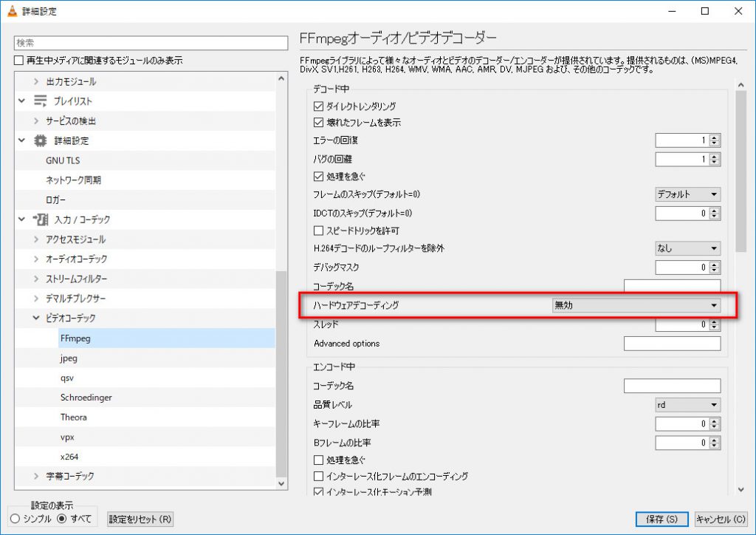Collapse the プレイリスト tree node
This screenshot has width=756, height=535.
coord(21,100)
